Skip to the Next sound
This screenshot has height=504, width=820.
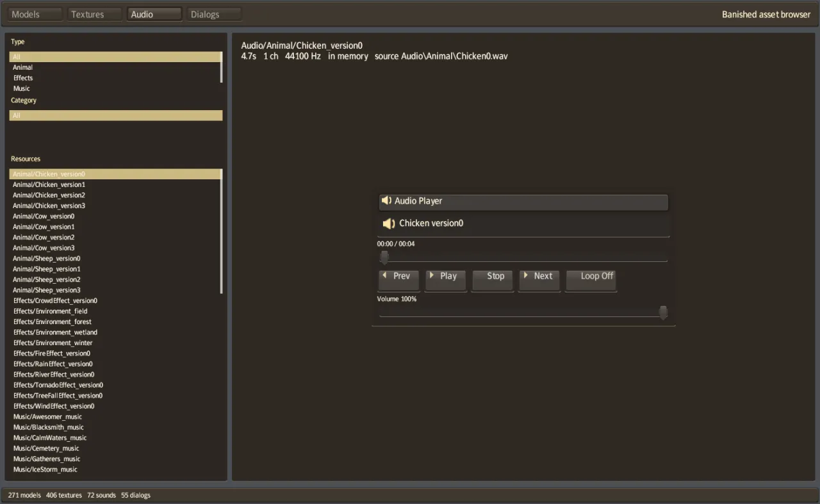[539, 280]
